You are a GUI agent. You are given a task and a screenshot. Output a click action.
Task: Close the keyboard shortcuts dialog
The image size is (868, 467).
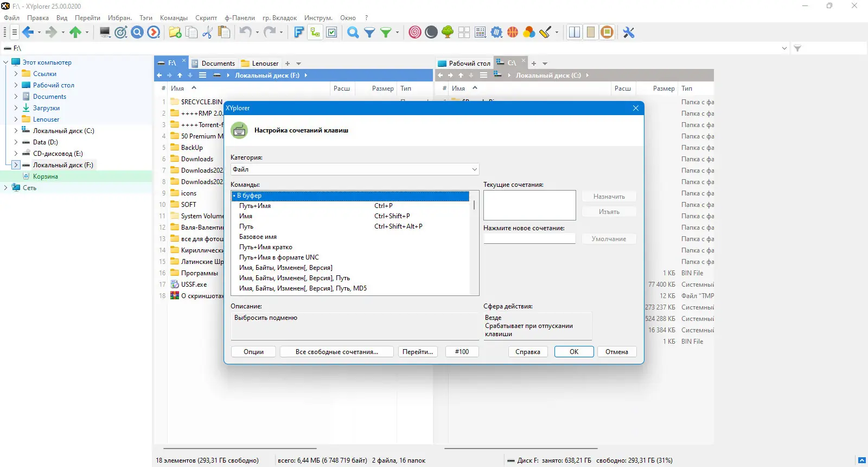[636, 108]
